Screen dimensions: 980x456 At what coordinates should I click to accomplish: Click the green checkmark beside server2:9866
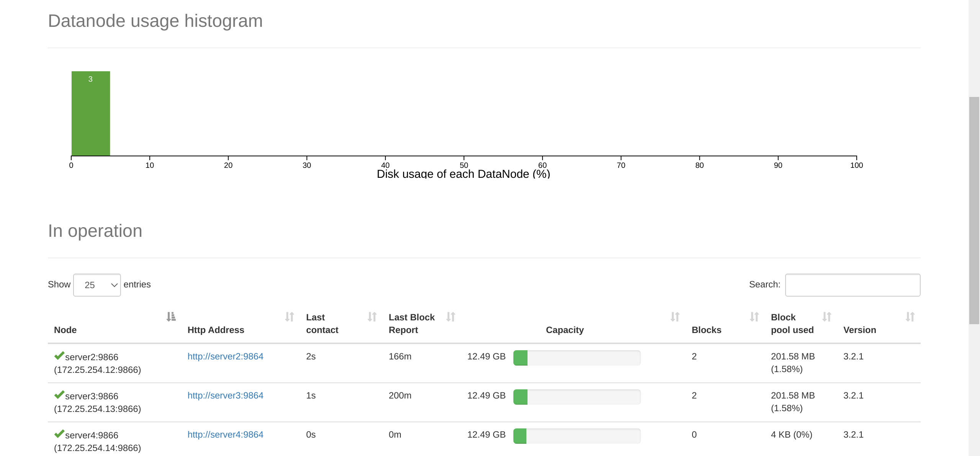pos(59,356)
